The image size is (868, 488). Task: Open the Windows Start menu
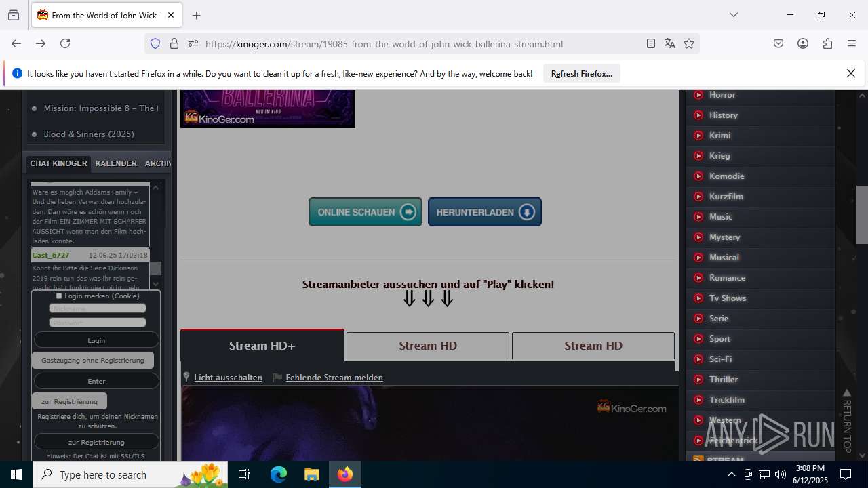[x=16, y=474]
